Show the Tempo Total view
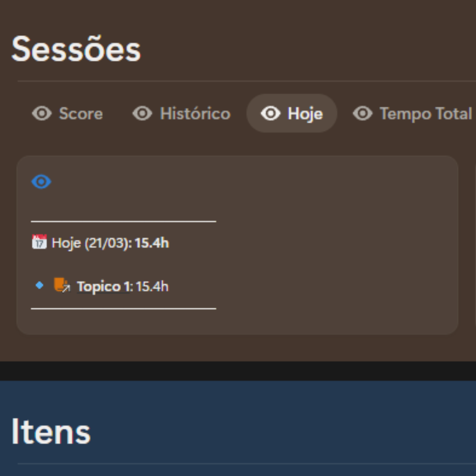The width and height of the screenshot is (476, 476). click(425, 114)
